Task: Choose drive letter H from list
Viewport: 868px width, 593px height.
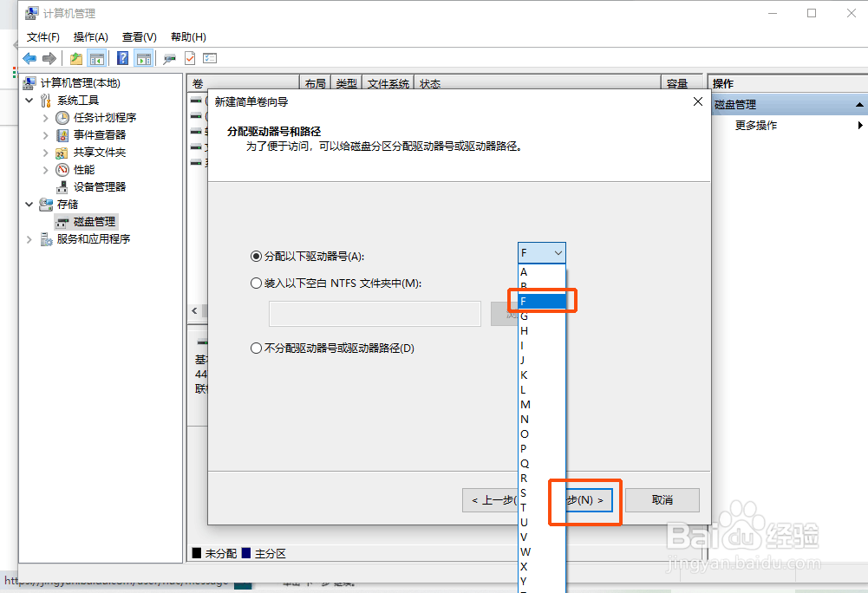Action: click(x=541, y=331)
